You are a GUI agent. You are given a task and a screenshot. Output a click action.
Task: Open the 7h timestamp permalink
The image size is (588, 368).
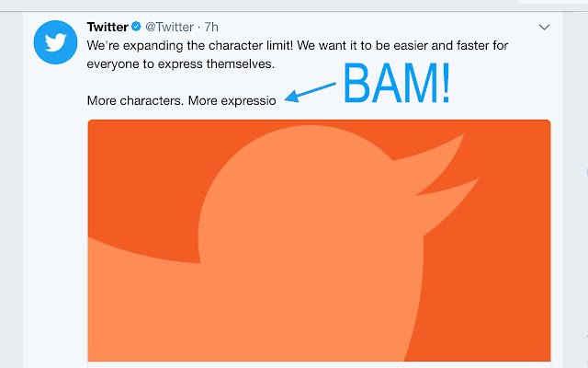point(211,27)
